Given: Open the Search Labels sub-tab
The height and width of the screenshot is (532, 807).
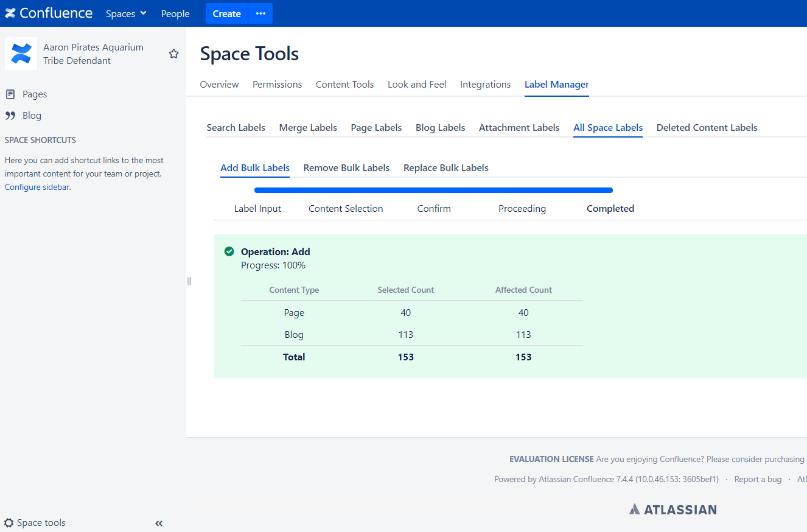Looking at the screenshot, I should click(x=236, y=128).
